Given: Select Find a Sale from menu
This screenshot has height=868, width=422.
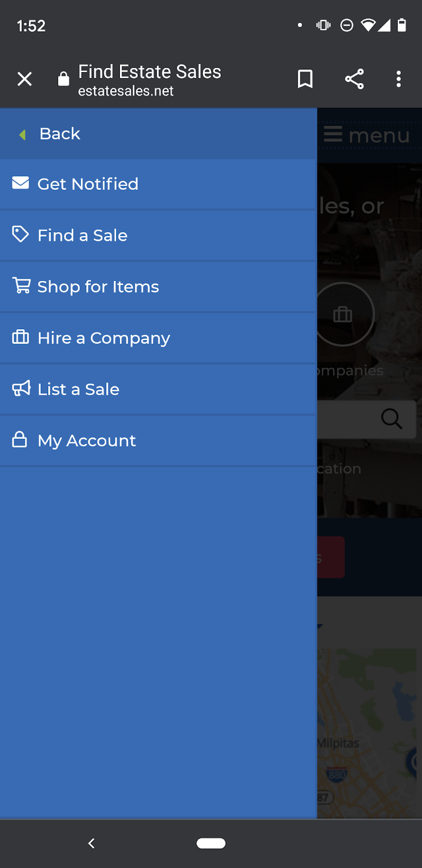Looking at the screenshot, I should click(x=82, y=235).
